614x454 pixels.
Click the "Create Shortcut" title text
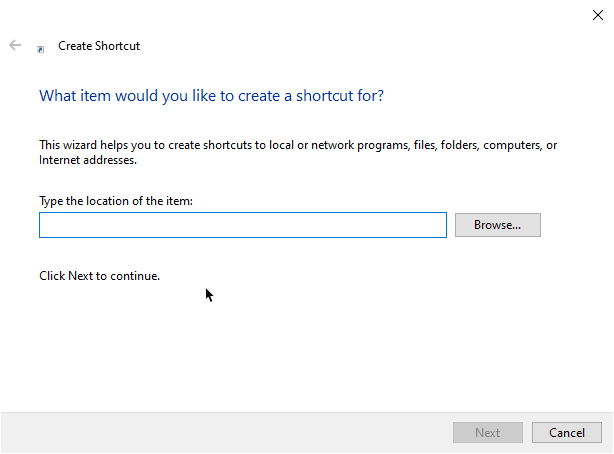(99, 46)
